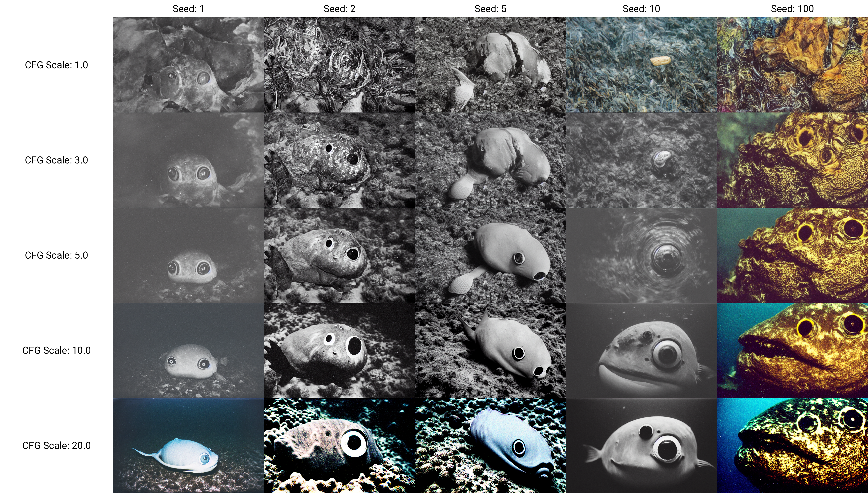
Task: Click the "CFG Scale: 5.0" row label
Action: (x=56, y=255)
